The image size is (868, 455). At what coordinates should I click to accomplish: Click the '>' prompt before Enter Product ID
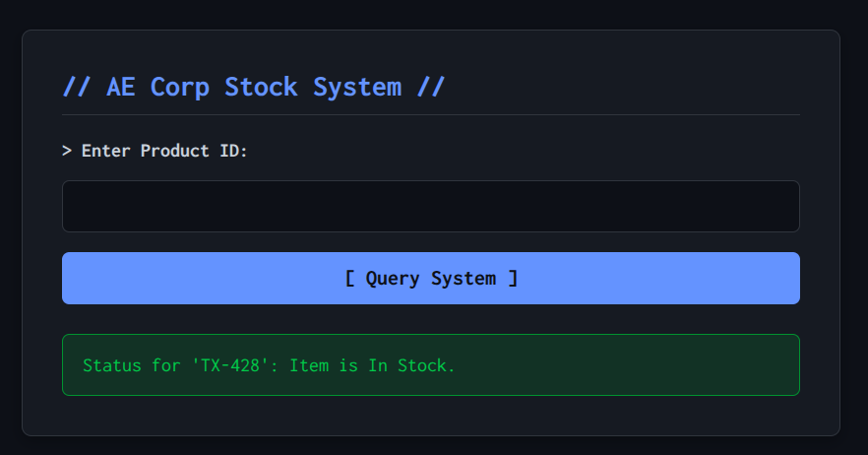coord(67,151)
